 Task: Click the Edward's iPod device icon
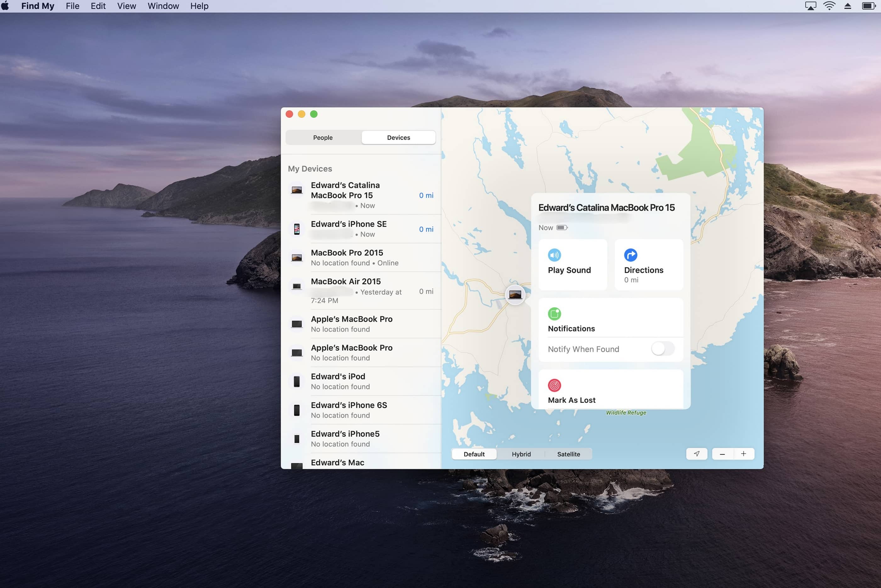[297, 381]
